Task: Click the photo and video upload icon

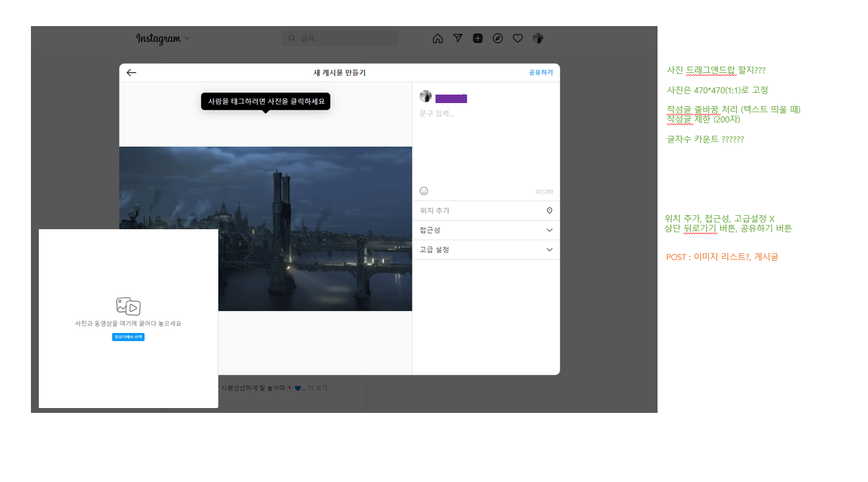Action: (x=128, y=307)
